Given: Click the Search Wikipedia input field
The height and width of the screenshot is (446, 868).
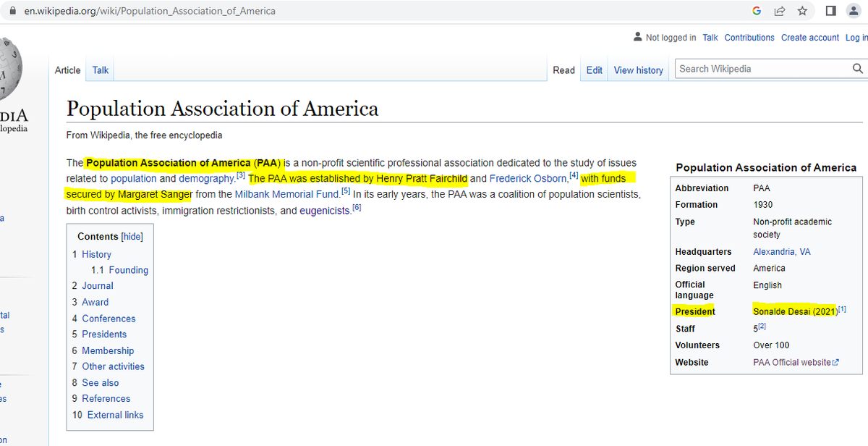Looking at the screenshot, I should click(x=763, y=69).
